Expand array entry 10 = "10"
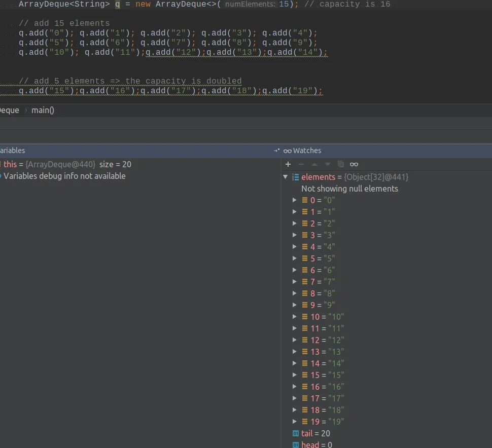Screen dimensions: 492x448 click(x=294, y=317)
